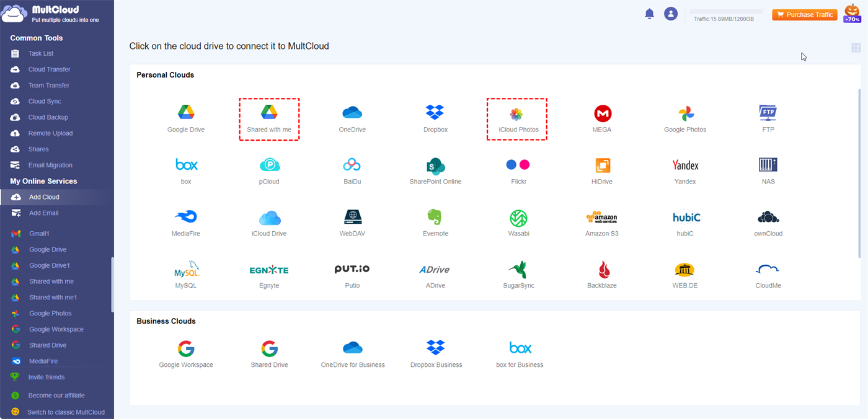Open notifications bell
The width and height of the screenshot is (868, 419).
[x=650, y=14]
